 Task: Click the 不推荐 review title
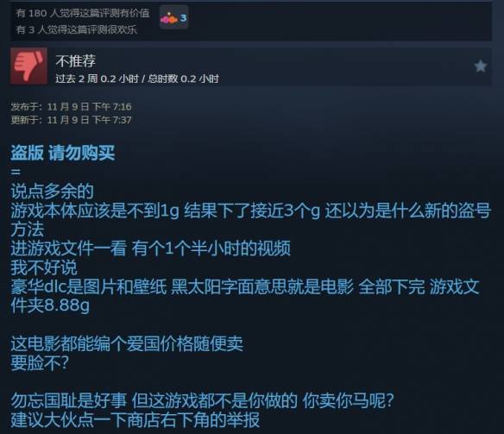click(x=76, y=61)
